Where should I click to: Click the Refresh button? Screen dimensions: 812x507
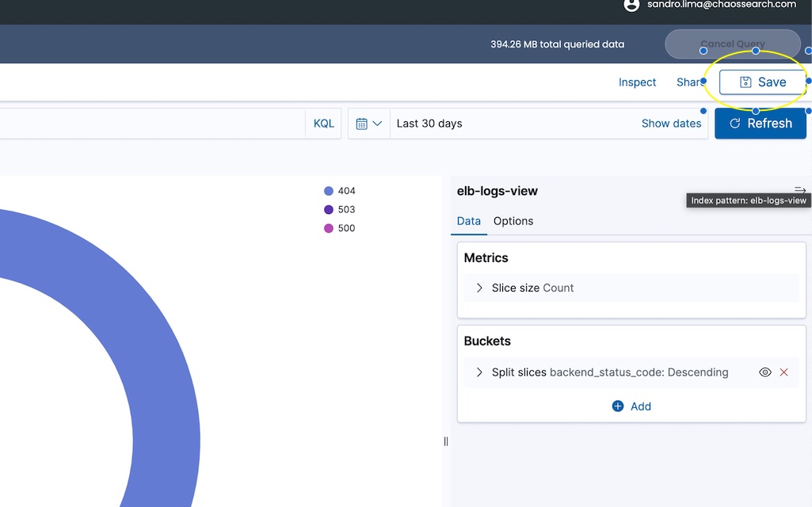[761, 124]
